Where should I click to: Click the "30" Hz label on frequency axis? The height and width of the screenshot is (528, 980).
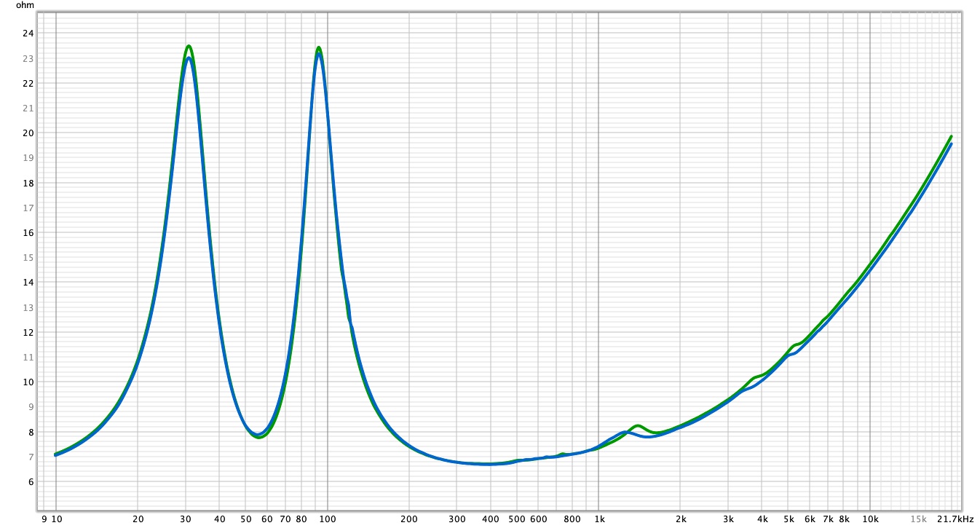pyautogui.click(x=186, y=519)
